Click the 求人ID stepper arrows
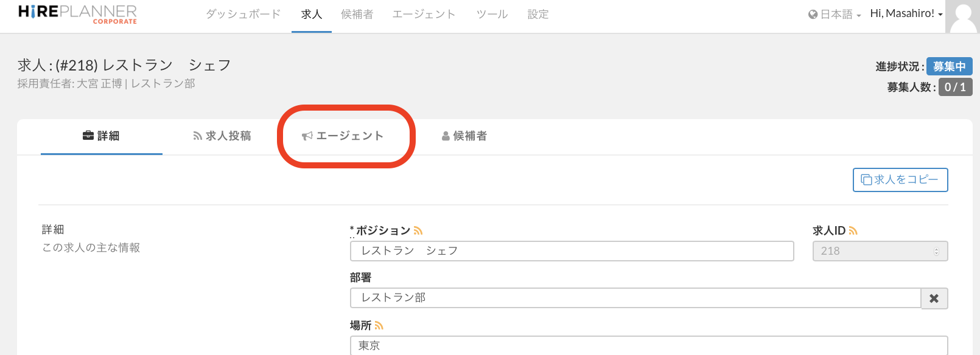Viewport: 980px width, 355px height. pos(936,252)
